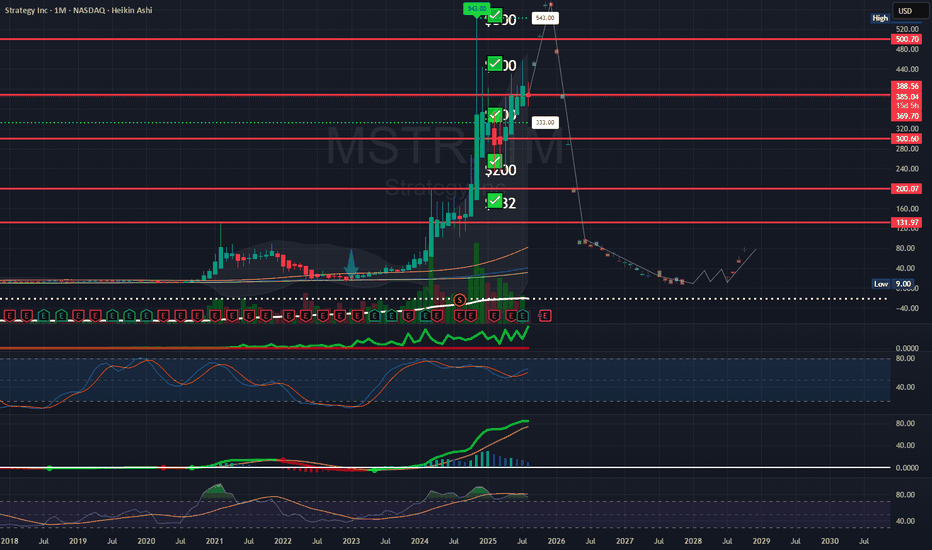Select the $200 text annotation
The image size is (932, 550).
pos(500,171)
